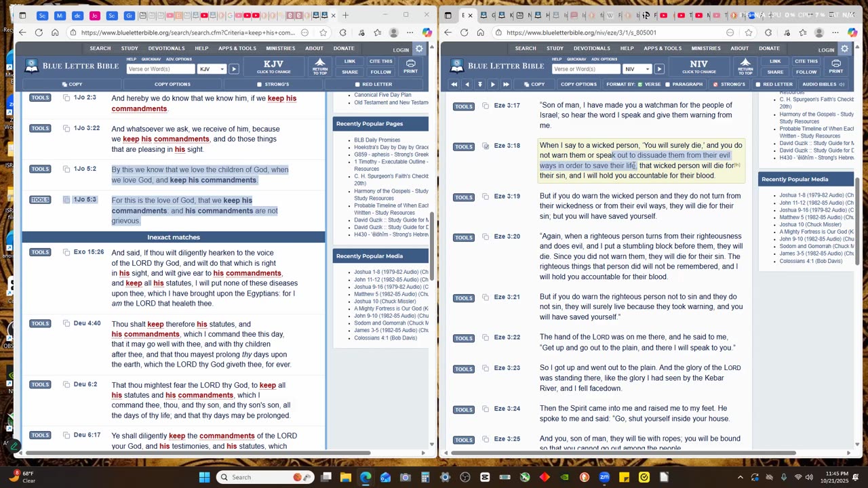Open settings gear in left KJV window
The width and height of the screenshot is (868, 488).
419,49
